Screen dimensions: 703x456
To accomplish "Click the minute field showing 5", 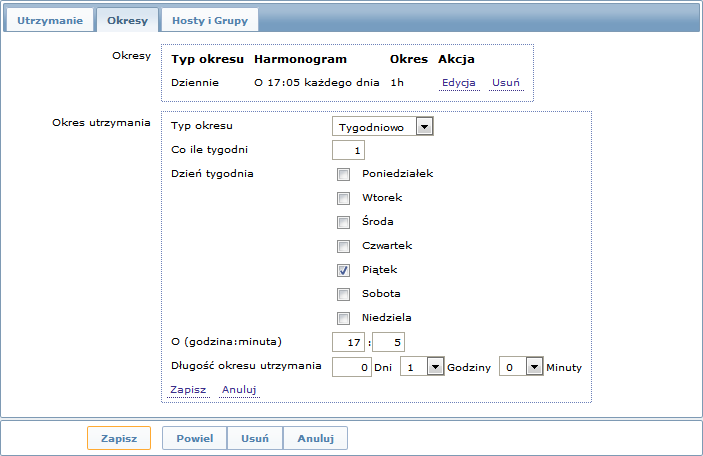I will [388, 343].
